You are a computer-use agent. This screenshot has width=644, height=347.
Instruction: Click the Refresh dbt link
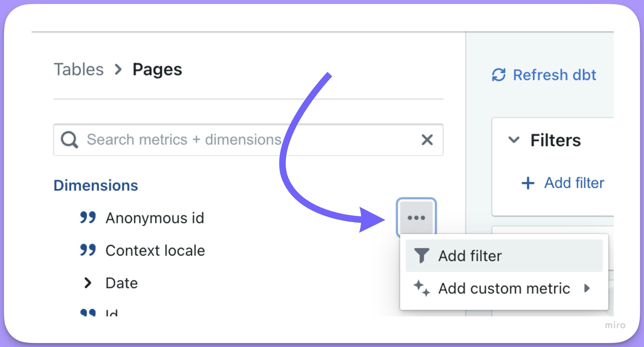pyautogui.click(x=554, y=75)
